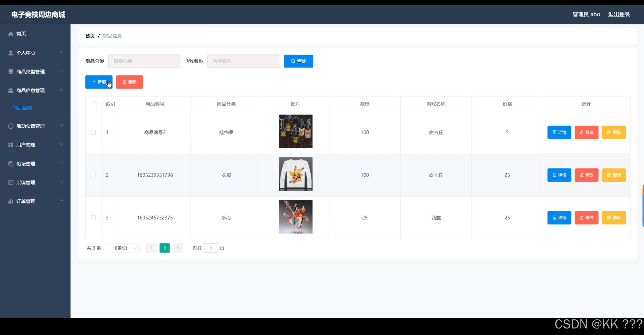
Task: Click the 系统管理 sidebar icon
Action: pyautogui.click(x=11, y=183)
